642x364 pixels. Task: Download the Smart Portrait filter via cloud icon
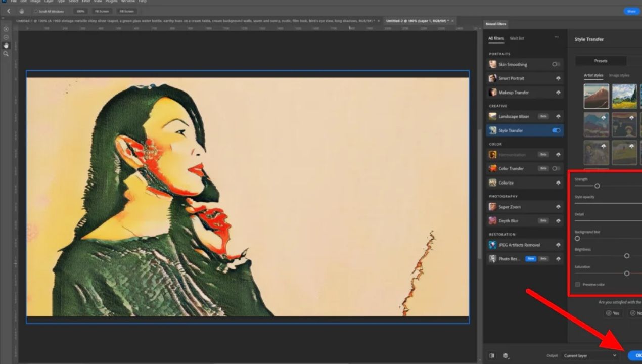pos(558,78)
